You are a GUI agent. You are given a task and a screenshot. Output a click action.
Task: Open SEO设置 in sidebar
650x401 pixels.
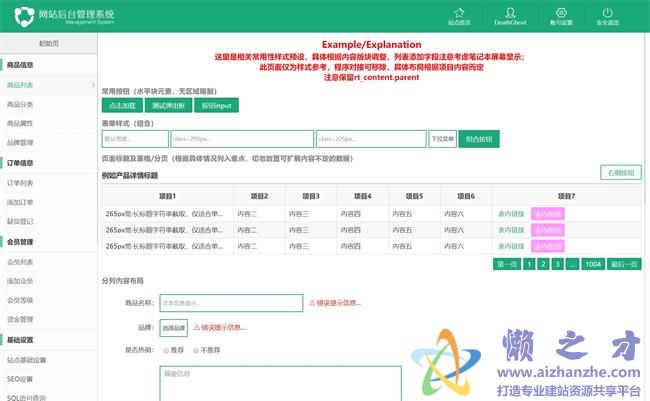coord(19,379)
